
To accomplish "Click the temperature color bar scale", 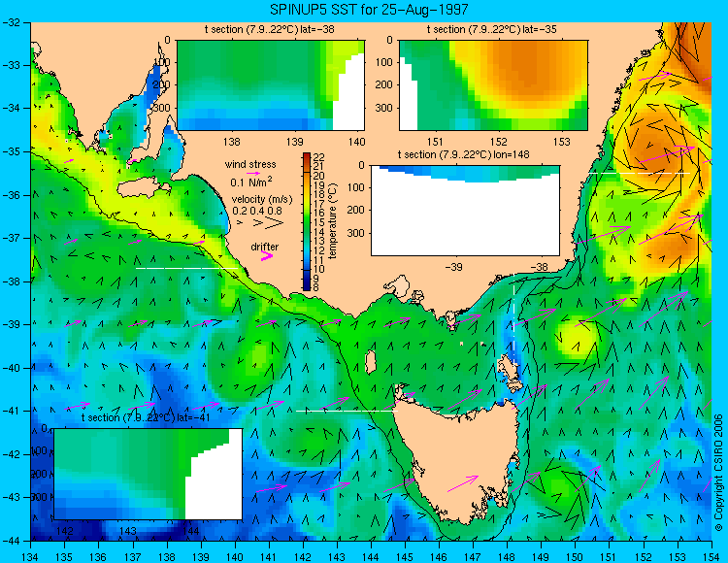I will pos(307,221).
